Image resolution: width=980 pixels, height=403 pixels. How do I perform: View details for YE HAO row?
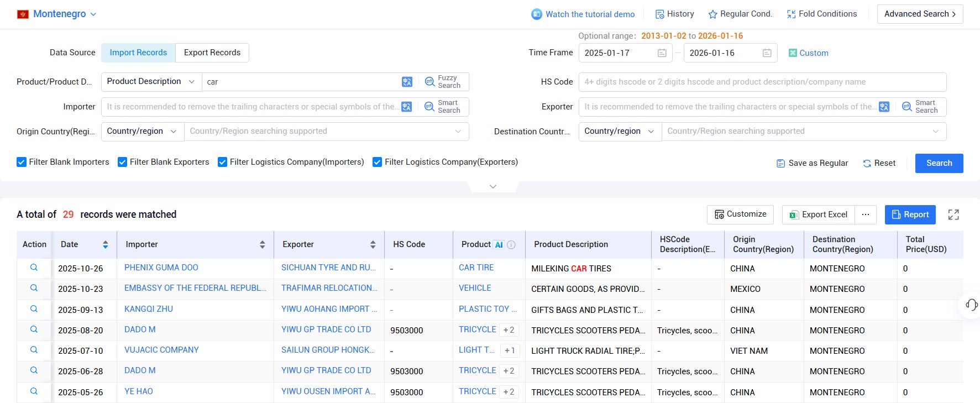(x=34, y=391)
